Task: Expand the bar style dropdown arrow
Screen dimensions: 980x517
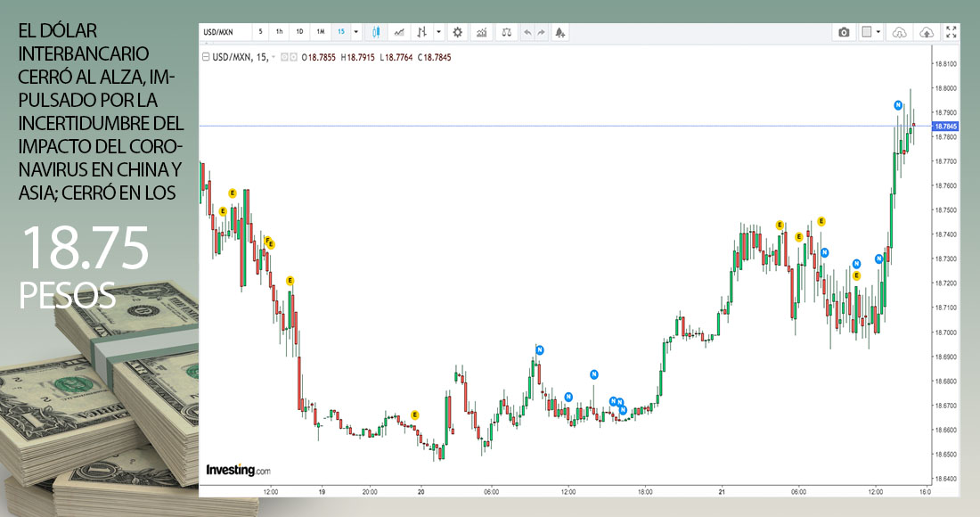Action: 438,32
